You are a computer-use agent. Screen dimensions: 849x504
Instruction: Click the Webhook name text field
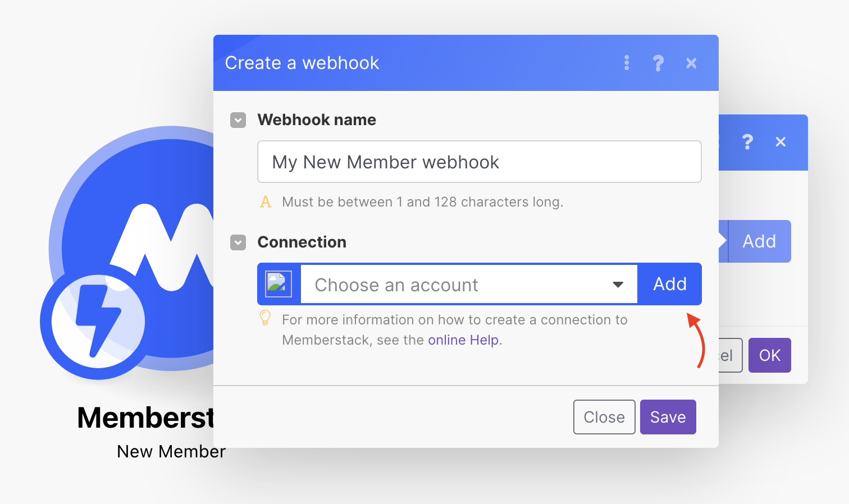tap(480, 162)
